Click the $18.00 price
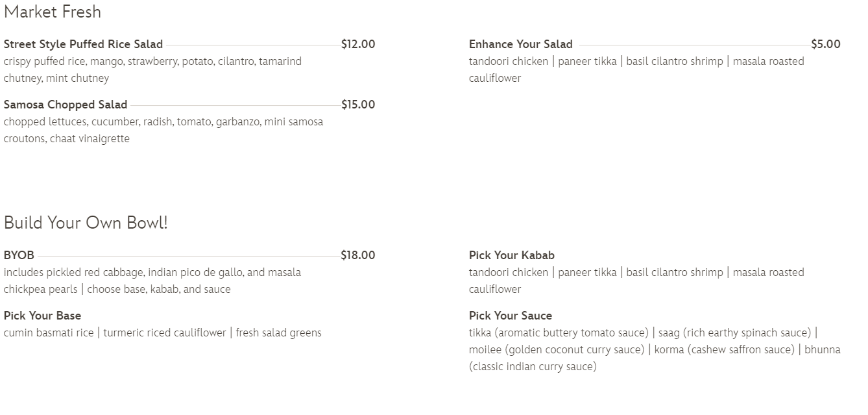868x415 pixels. click(358, 255)
